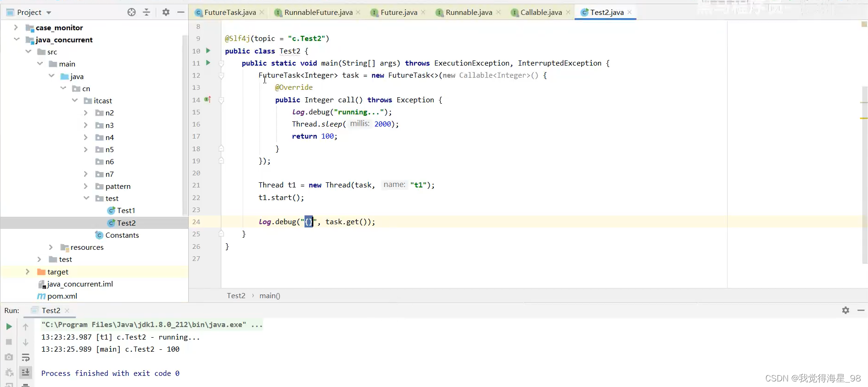Viewport: 868px width, 387px height.
Task: Click run gutter arrow beside class Test2
Action: [x=208, y=50]
